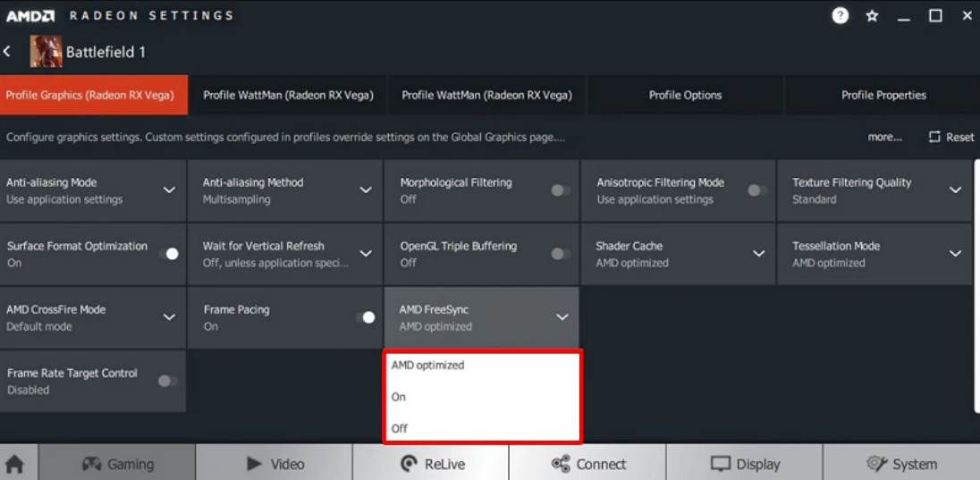Choose AMD optimized in FreeSync list
This screenshot has height=480, width=980.
pos(483,365)
